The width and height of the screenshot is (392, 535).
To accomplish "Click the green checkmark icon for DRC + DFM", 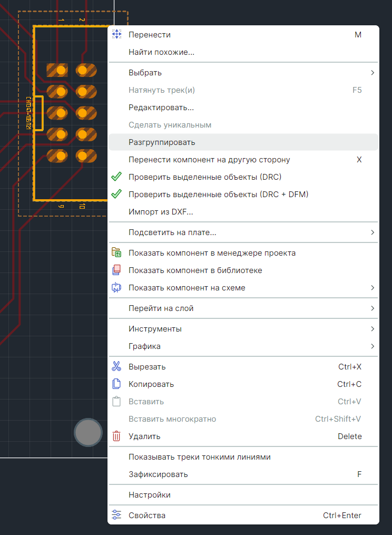I will pyautogui.click(x=116, y=194).
